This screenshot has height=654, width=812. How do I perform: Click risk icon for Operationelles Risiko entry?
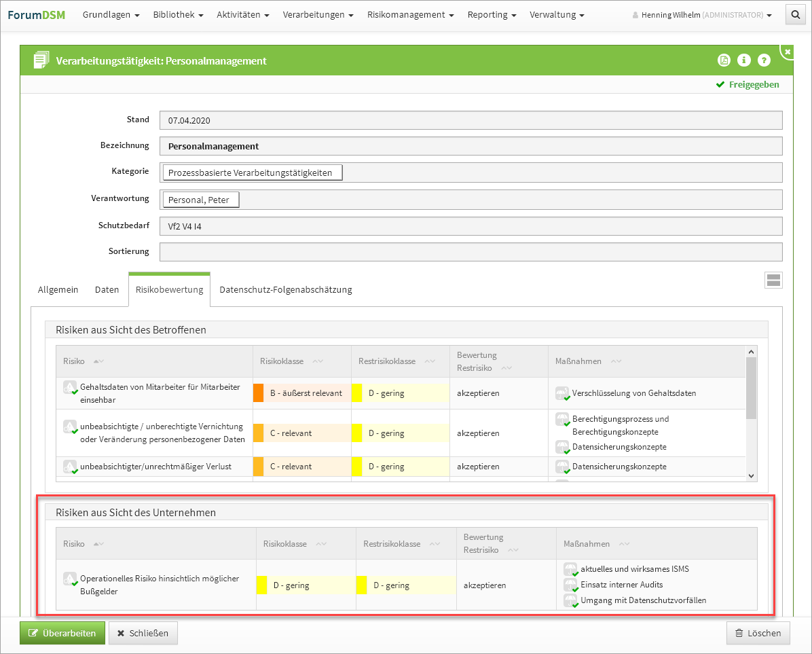pos(71,579)
